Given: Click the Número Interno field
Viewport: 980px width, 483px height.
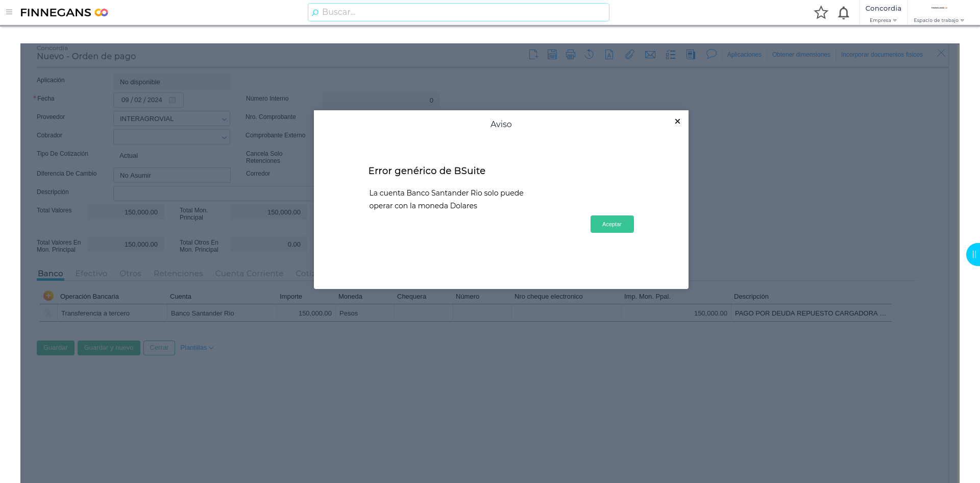Looking at the screenshot, I should (x=381, y=100).
